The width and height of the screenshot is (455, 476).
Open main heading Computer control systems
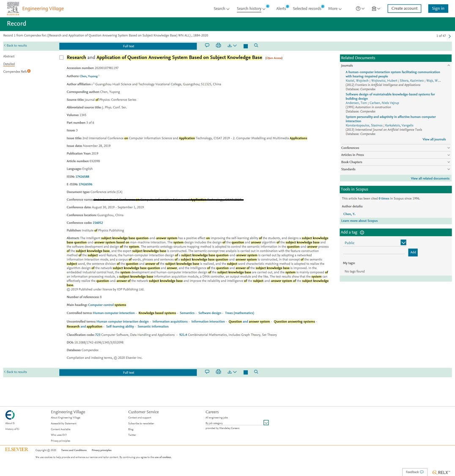[x=107, y=305]
